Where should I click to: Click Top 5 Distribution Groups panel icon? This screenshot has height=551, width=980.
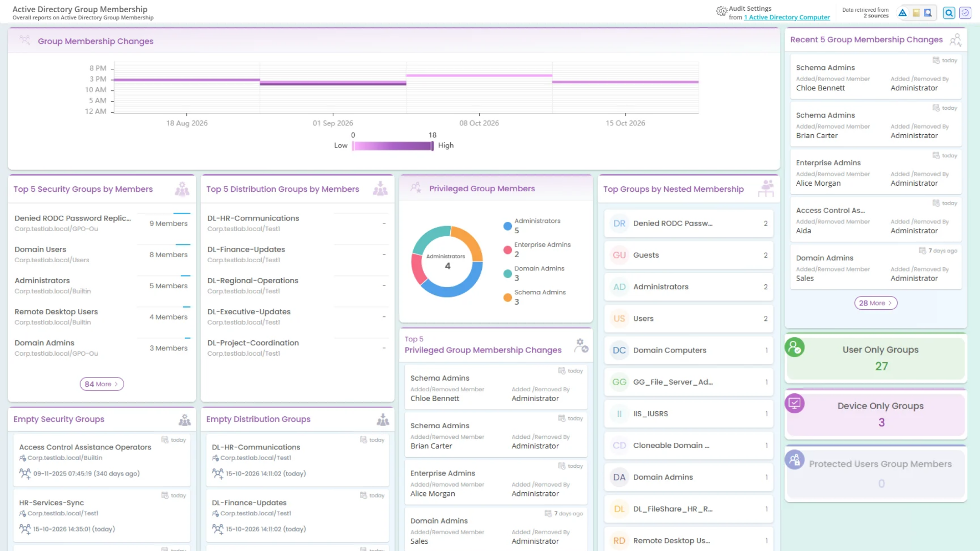(380, 189)
